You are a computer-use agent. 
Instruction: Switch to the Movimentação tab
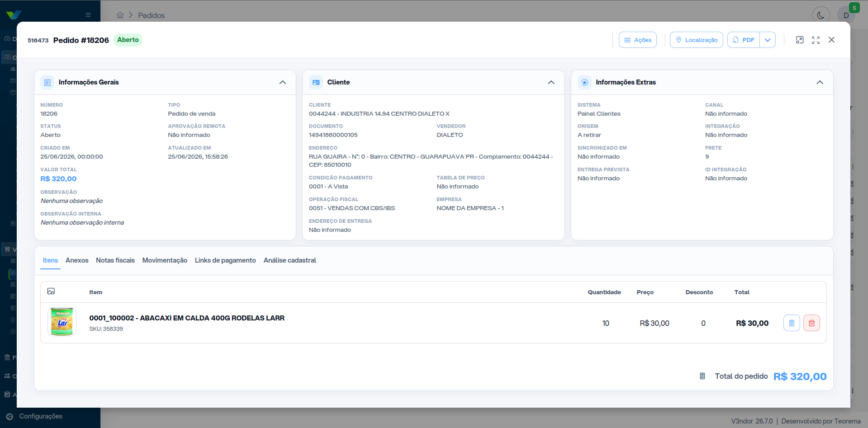pyautogui.click(x=165, y=260)
